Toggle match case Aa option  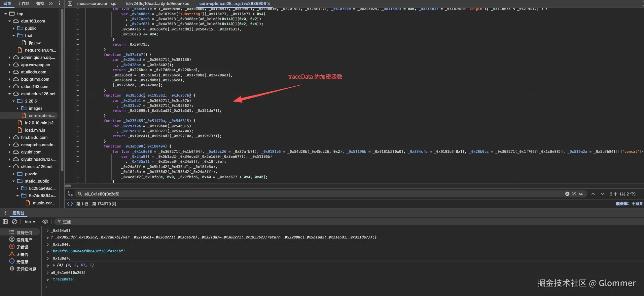pyautogui.click(x=581, y=194)
